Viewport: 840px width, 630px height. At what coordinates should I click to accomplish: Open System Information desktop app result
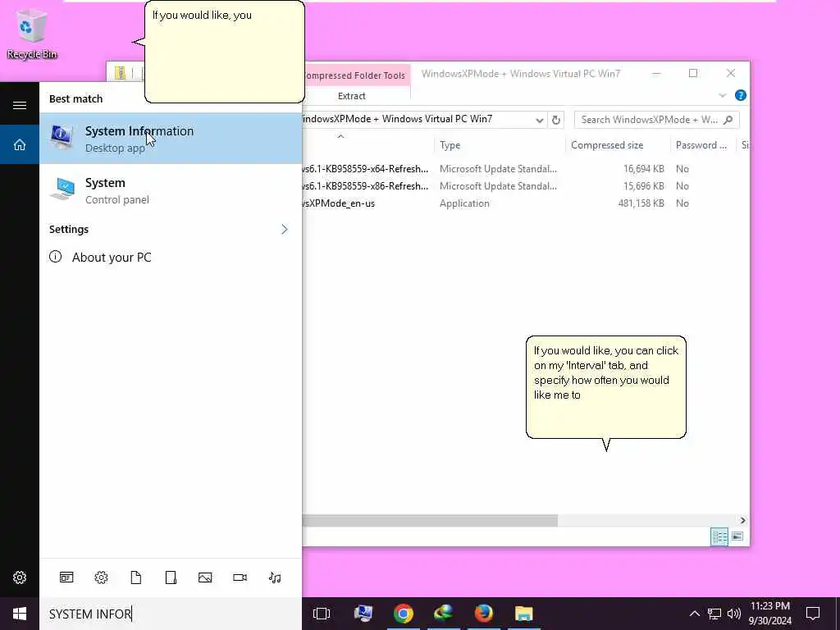[171, 138]
